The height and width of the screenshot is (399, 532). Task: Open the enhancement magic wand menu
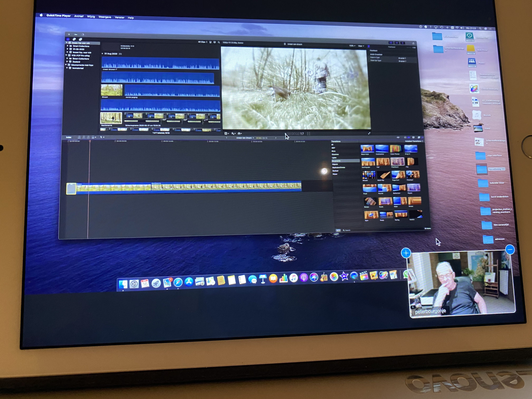pos(233,133)
